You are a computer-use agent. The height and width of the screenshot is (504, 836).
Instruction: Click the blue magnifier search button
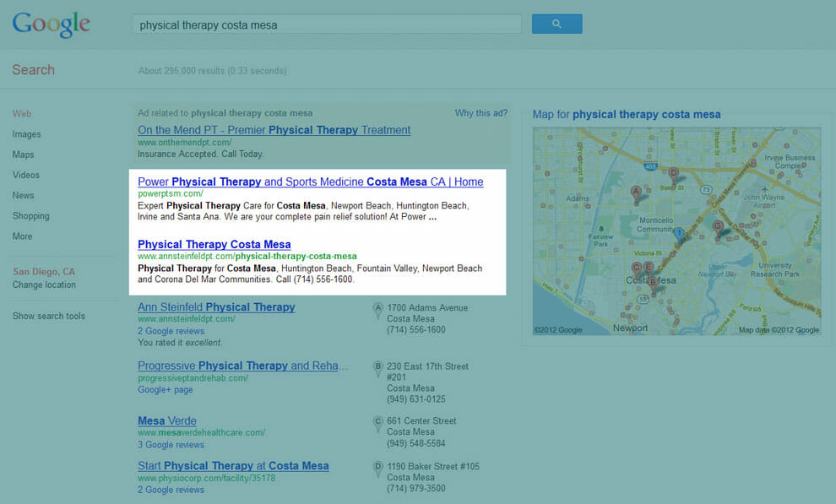pos(556,24)
